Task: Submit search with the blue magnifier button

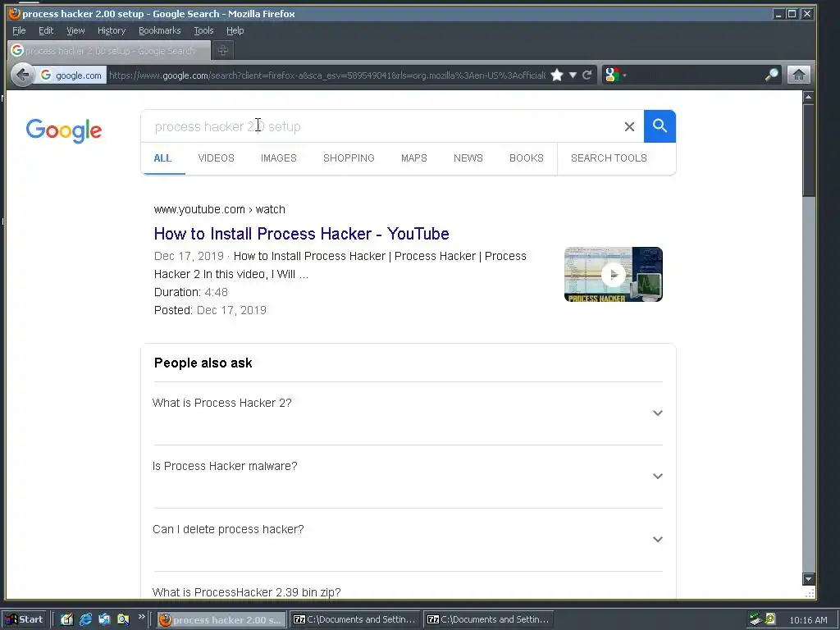Action: coord(660,126)
